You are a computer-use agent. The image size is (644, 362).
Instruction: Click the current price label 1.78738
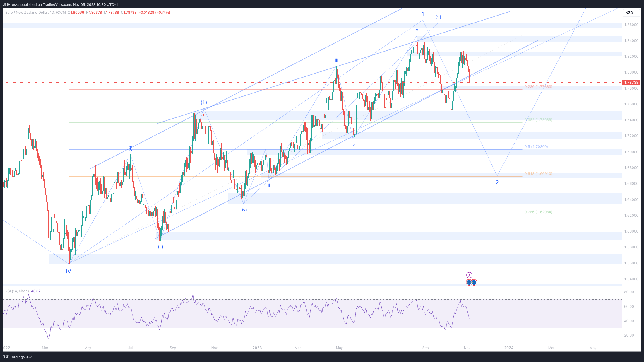pos(631,83)
